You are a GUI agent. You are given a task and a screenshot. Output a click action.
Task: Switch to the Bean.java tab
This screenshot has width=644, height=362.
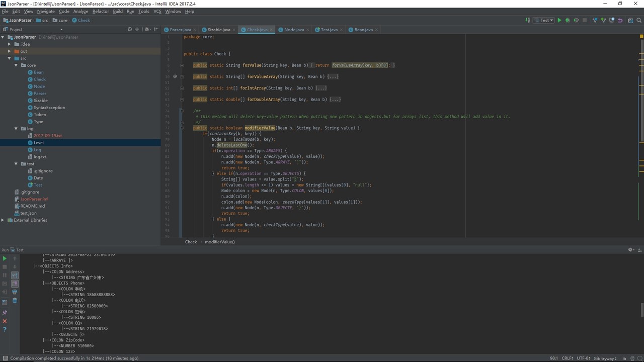click(x=363, y=30)
